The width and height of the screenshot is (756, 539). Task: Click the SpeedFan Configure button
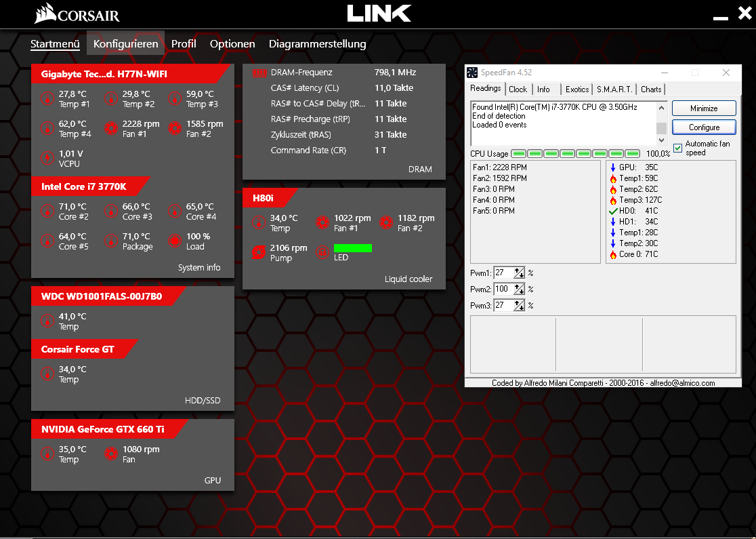coord(704,127)
